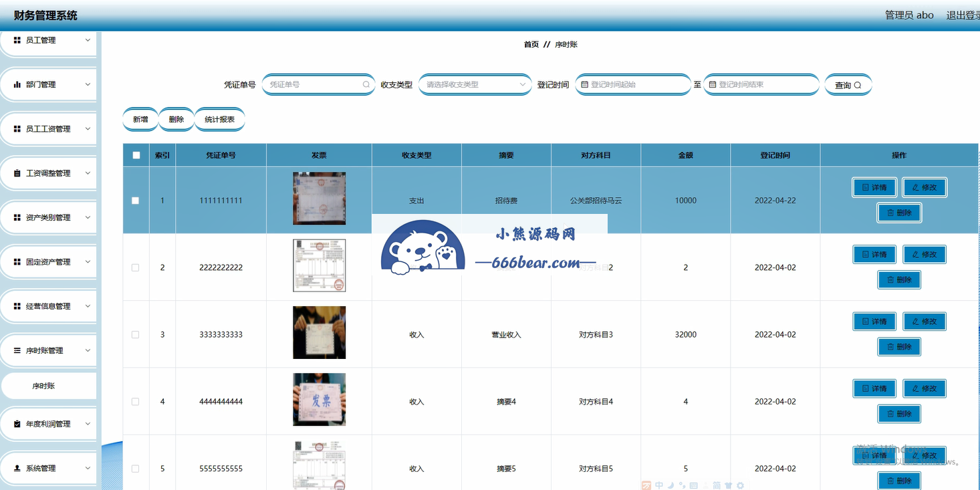Click the 统计报表 button
980x490 pixels.
coord(219,120)
